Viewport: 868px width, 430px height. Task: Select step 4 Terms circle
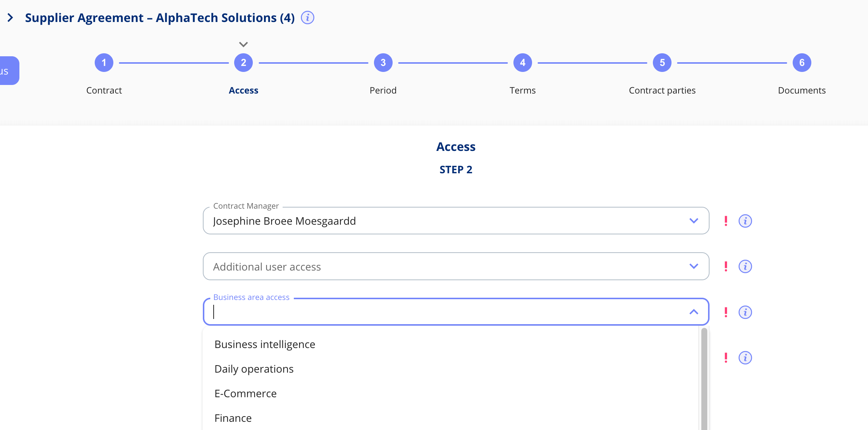522,62
